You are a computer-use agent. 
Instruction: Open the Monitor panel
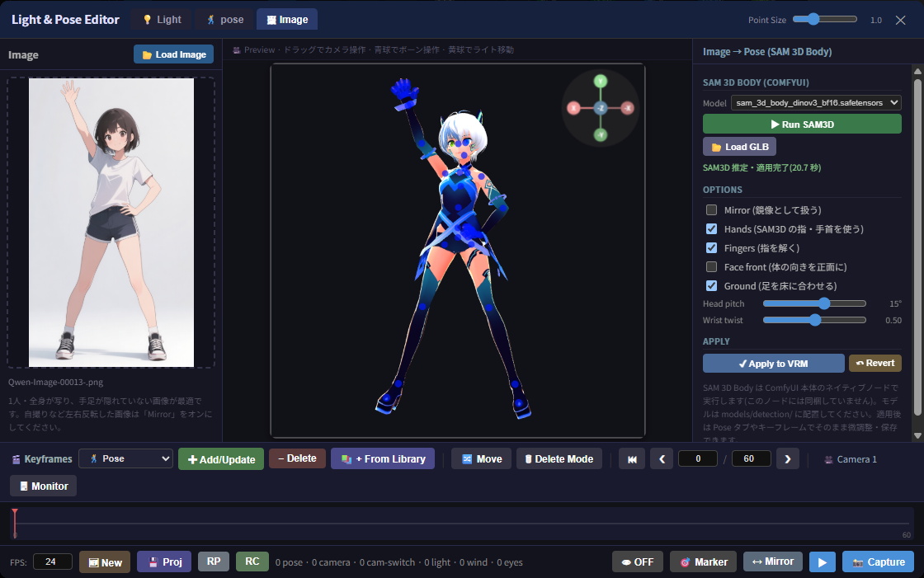click(44, 486)
